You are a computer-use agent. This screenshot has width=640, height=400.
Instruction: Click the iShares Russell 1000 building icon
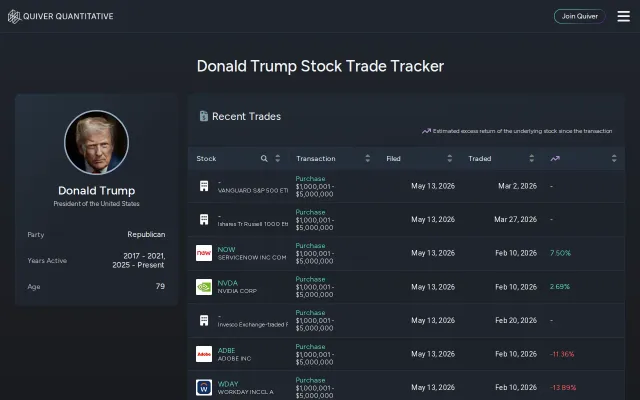pos(204,220)
